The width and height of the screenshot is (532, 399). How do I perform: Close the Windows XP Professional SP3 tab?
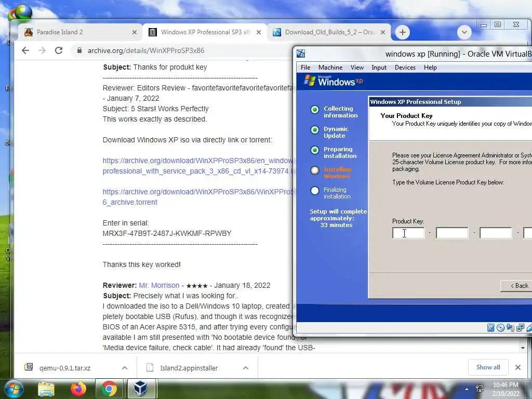point(259,32)
